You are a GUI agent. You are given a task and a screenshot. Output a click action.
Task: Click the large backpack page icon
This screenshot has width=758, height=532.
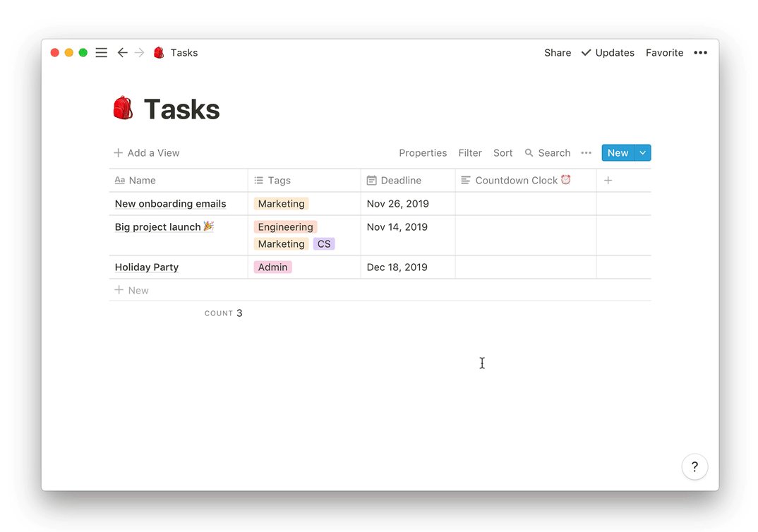pos(123,108)
